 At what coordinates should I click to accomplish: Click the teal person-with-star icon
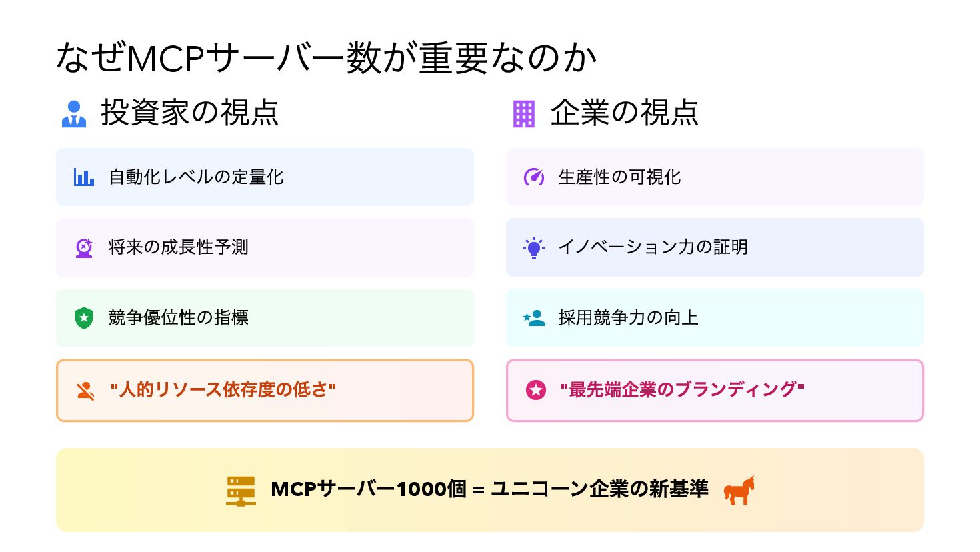[x=534, y=318]
